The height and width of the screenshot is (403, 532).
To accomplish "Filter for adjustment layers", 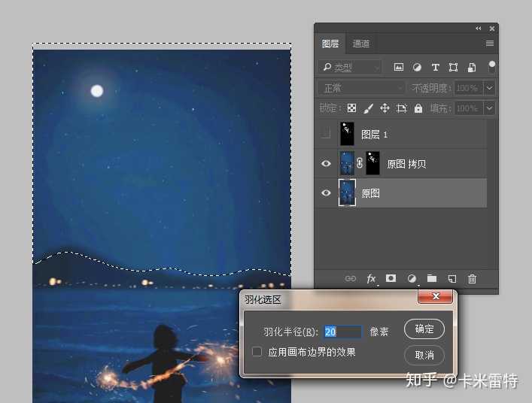I will point(417,67).
